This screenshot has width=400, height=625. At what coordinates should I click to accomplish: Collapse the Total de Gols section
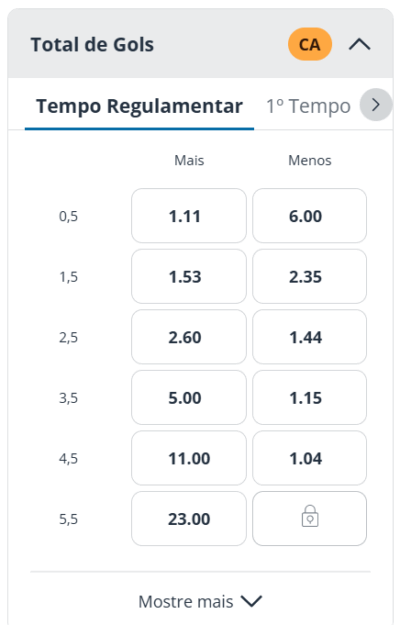359,44
